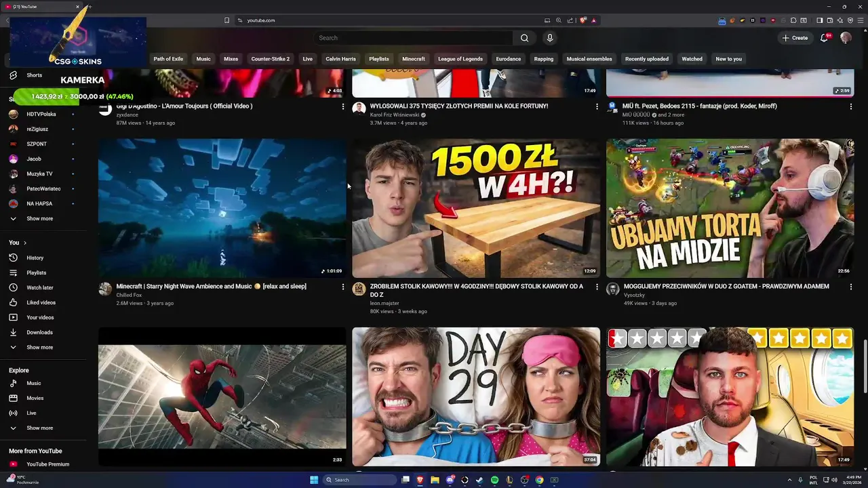Open HDTVPolska subscription channel

click(x=41, y=114)
